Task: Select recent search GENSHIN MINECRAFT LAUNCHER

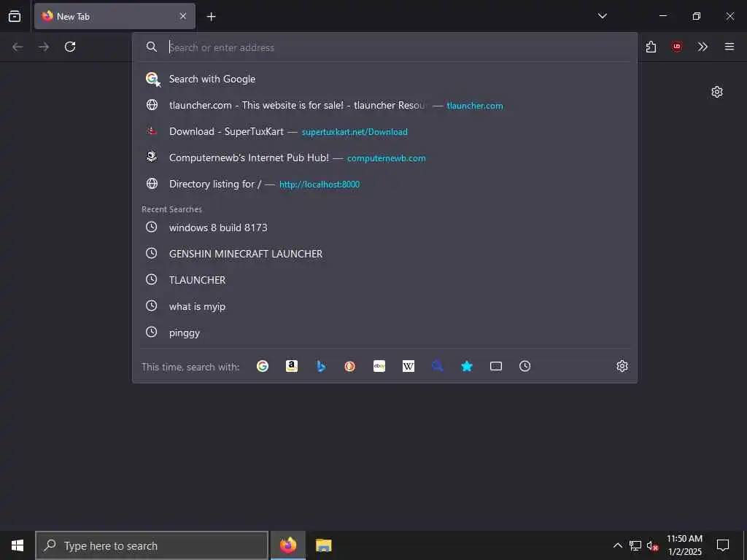Action: click(x=384, y=254)
